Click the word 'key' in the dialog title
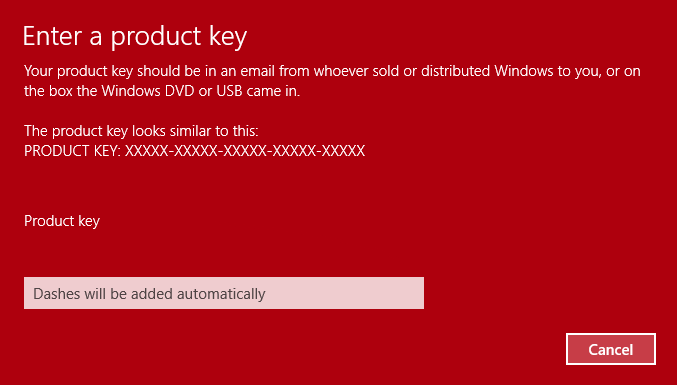Image resolution: width=677 pixels, height=385 pixels. pos(228,38)
